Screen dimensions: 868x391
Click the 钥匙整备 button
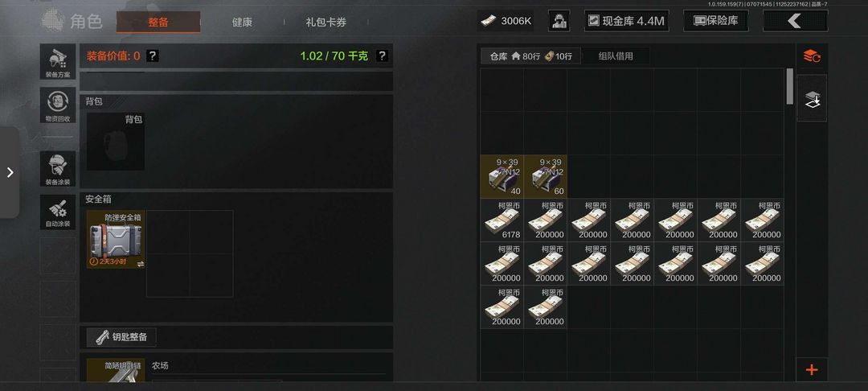point(121,337)
